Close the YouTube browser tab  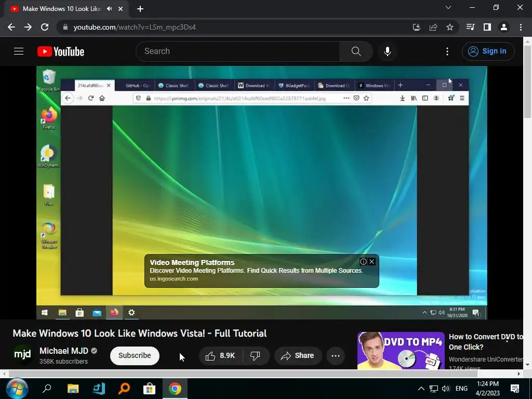pyautogui.click(x=121, y=9)
